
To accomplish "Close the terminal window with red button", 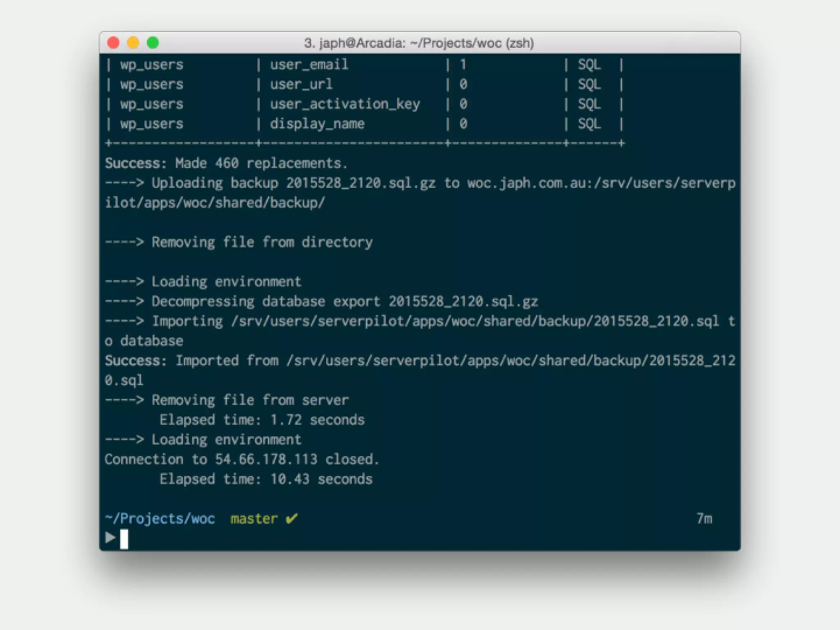I will click(113, 43).
